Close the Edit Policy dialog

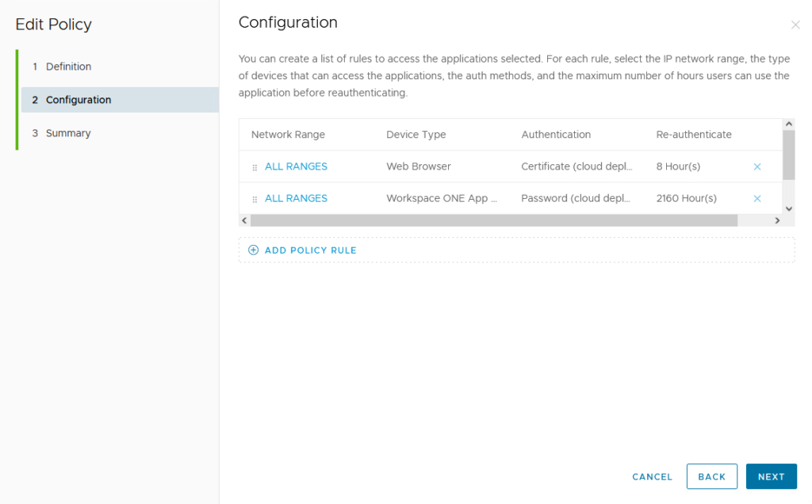pos(795,25)
